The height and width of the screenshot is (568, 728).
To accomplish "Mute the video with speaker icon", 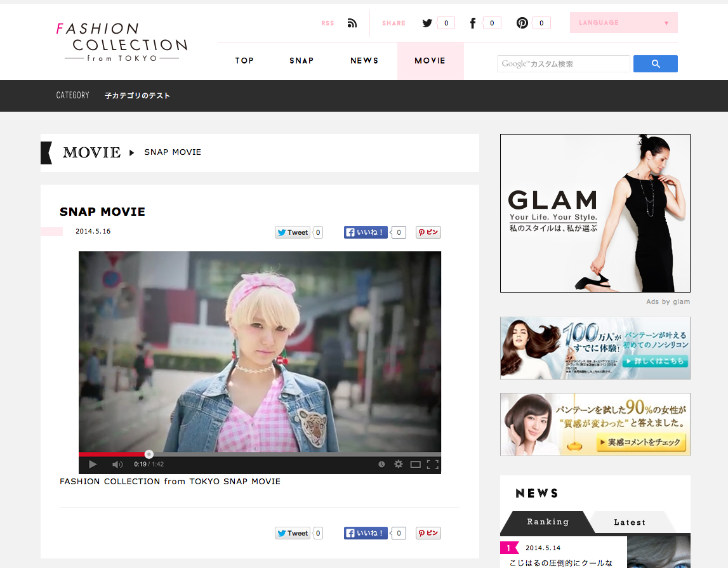I will click(x=117, y=464).
